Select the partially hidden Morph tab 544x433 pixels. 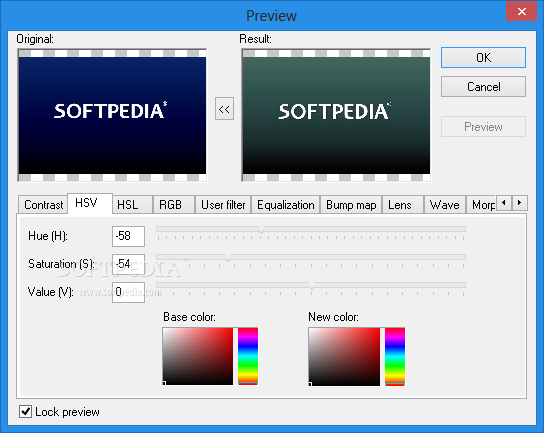pos(482,205)
